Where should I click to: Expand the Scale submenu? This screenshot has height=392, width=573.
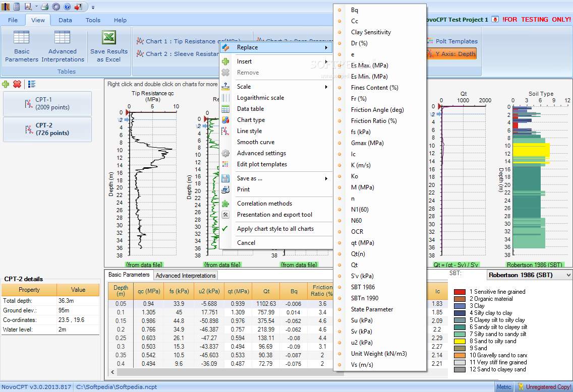tap(276, 87)
